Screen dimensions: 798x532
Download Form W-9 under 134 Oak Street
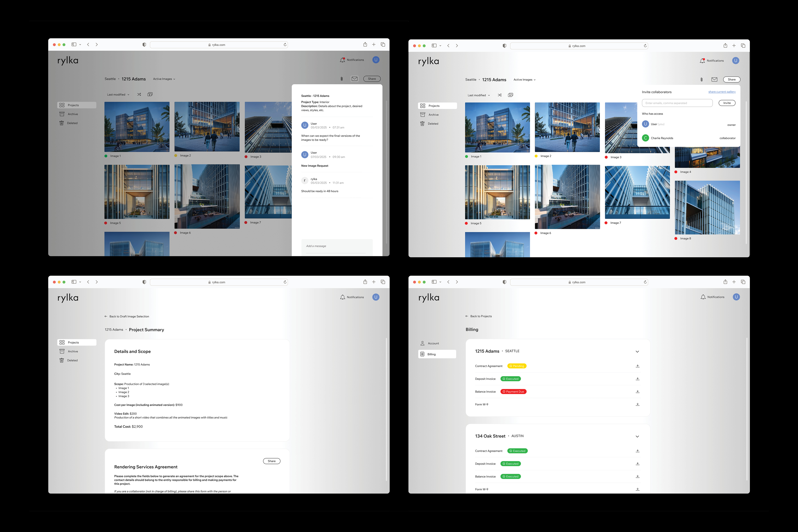(638, 489)
